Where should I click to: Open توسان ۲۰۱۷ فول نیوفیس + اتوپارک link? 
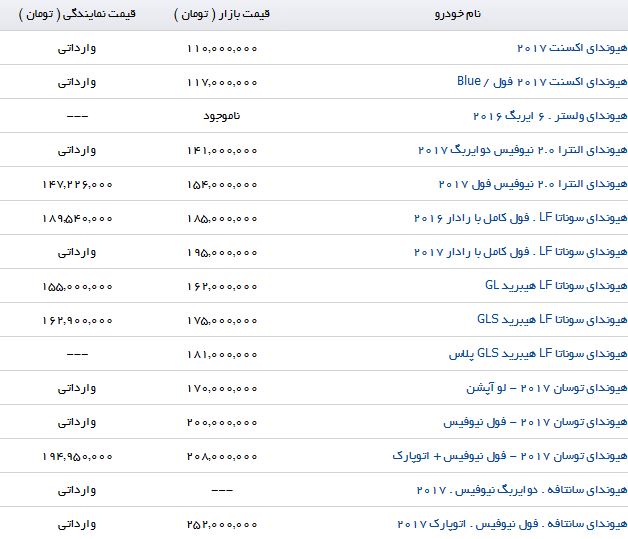pyautogui.click(x=509, y=456)
